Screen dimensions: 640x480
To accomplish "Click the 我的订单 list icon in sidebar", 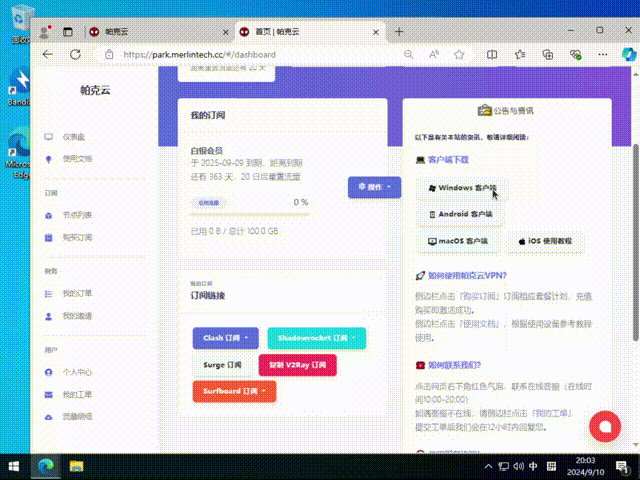I will tap(49, 293).
